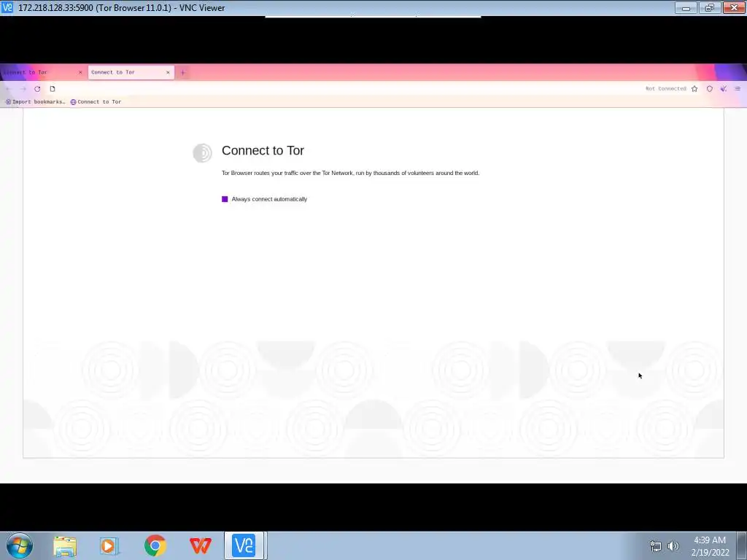Image resolution: width=747 pixels, height=560 pixels.
Task: Click the New Identity broom icon
Action: click(724, 89)
